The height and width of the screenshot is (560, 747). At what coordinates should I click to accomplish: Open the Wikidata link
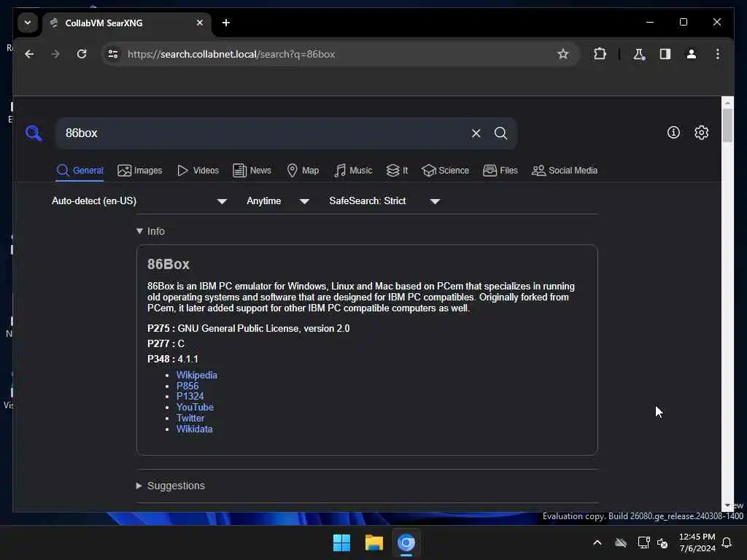[194, 429]
